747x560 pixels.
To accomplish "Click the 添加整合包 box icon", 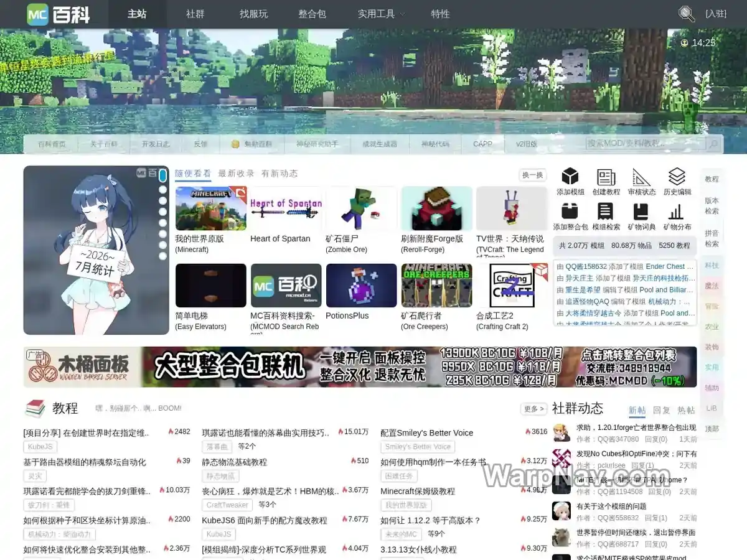I will [x=570, y=212].
